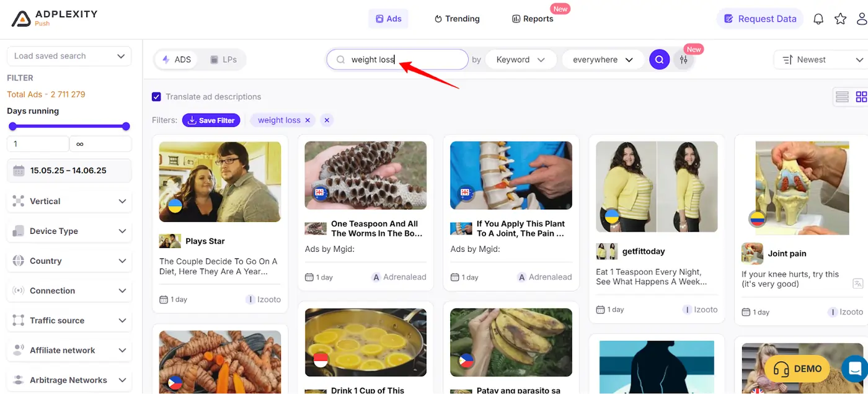Open the woman in yellow ad thumbnail
This screenshot has width=868, height=394.
tap(657, 187)
